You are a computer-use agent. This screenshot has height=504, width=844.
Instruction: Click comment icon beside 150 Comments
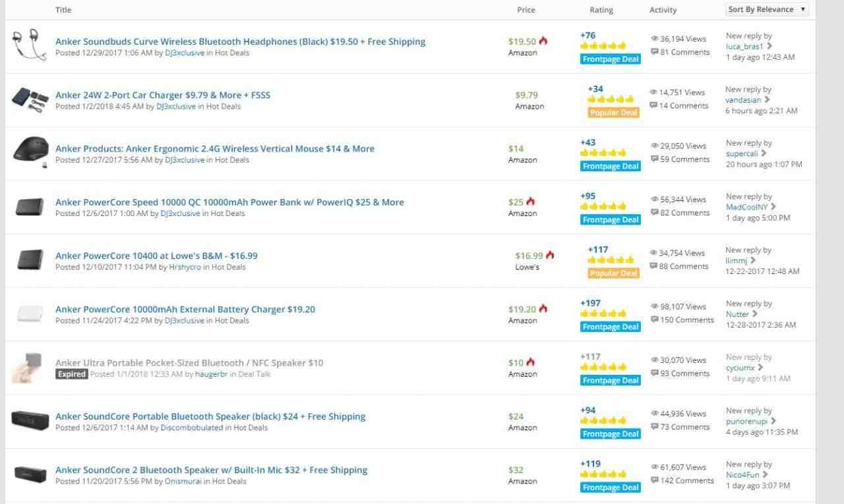pyautogui.click(x=654, y=320)
